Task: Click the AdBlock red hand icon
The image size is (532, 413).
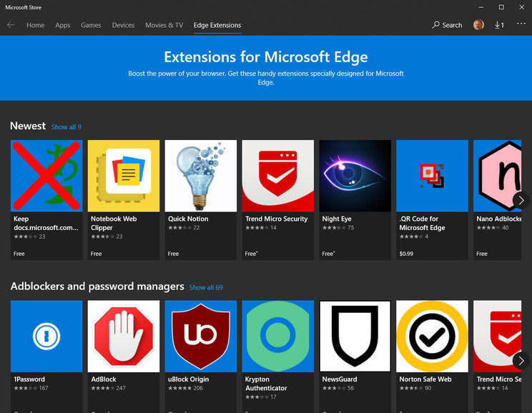Action: pos(123,336)
